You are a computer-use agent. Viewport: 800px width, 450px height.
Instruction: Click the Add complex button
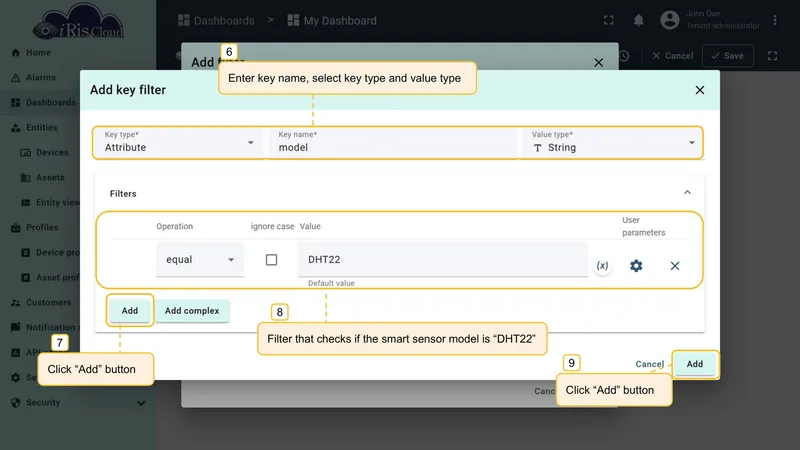[x=192, y=311]
